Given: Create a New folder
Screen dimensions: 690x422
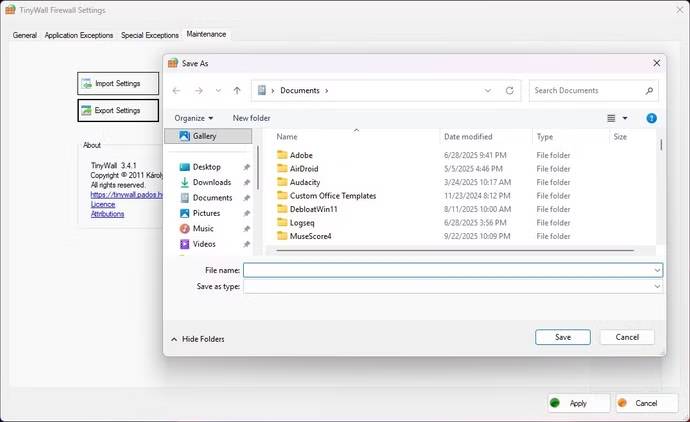Looking at the screenshot, I should coord(251,118).
